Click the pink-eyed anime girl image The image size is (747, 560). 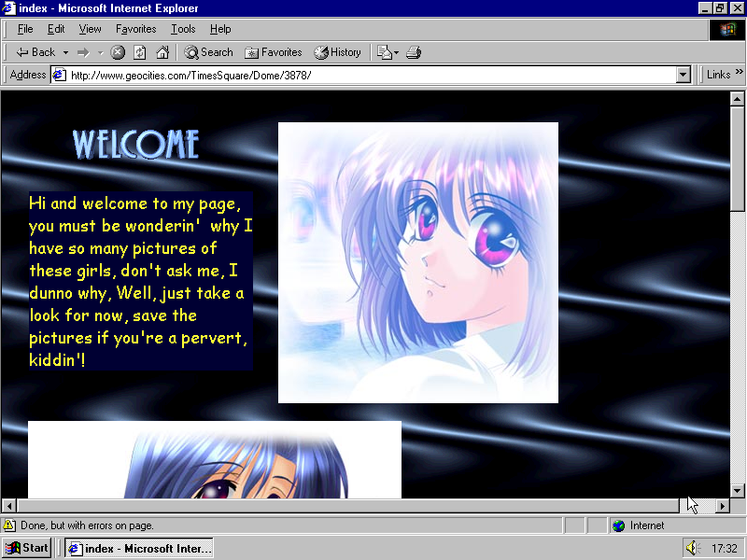click(x=417, y=262)
